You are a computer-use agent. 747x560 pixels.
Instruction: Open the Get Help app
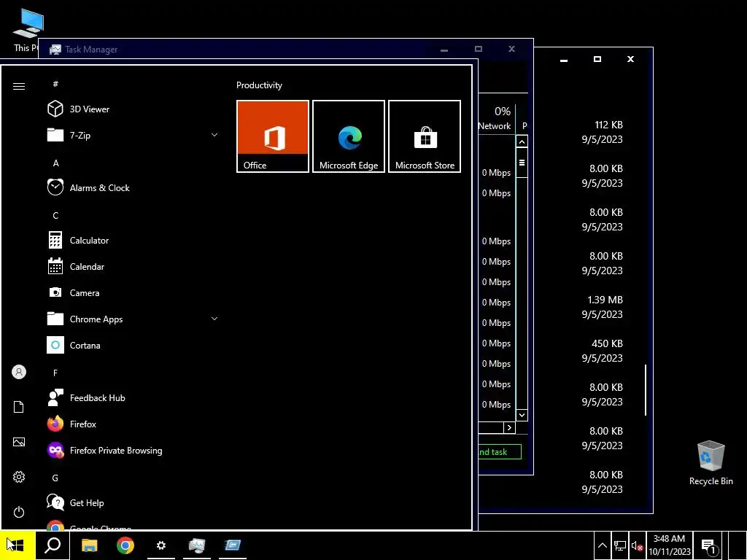click(x=133, y=503)
